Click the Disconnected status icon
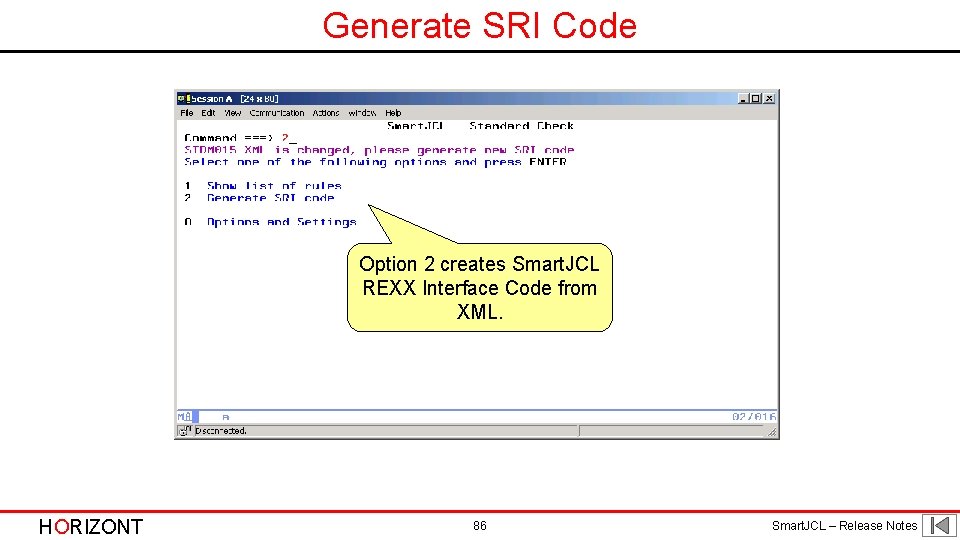 (x=184, y=431)
